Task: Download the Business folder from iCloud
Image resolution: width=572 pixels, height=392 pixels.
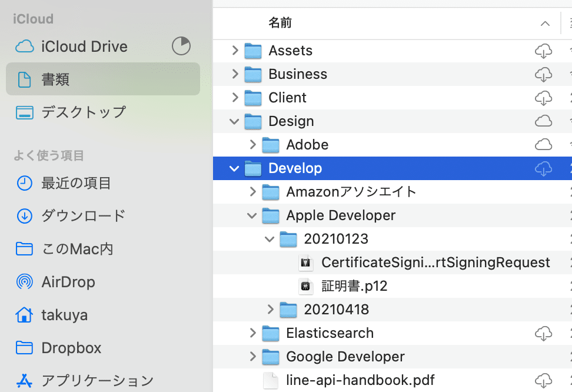Action: click(543, 75)
